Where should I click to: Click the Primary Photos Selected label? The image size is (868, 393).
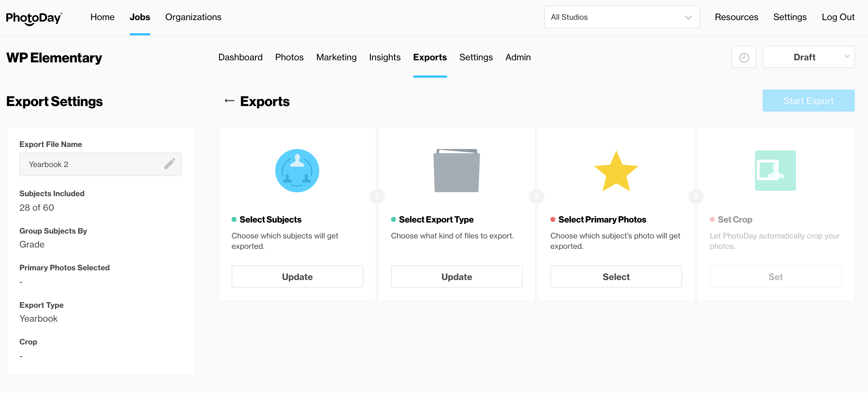tap(64, 268)
